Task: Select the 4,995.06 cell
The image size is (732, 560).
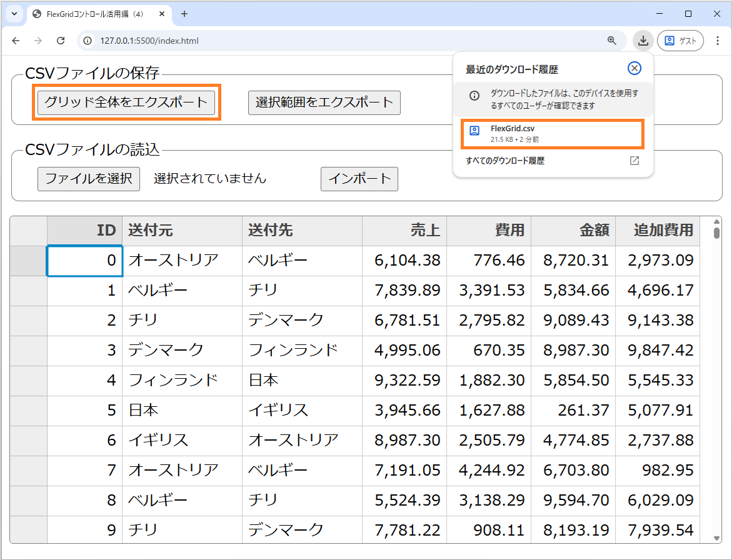Action: click(404, 351)
